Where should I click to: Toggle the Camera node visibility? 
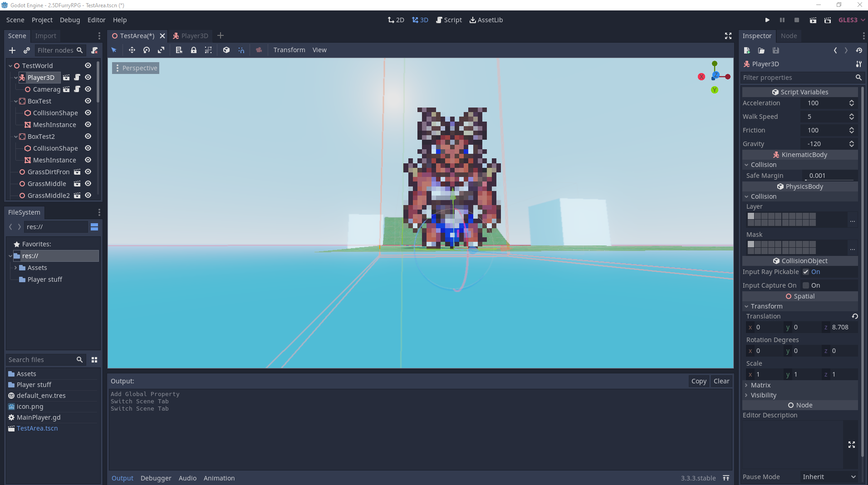tap(88, 89)
